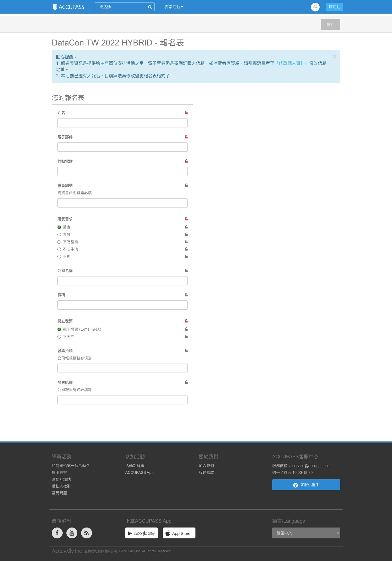392x561 pixels.
Task: Open the 活動好場地 link
Action: (61, 479)
